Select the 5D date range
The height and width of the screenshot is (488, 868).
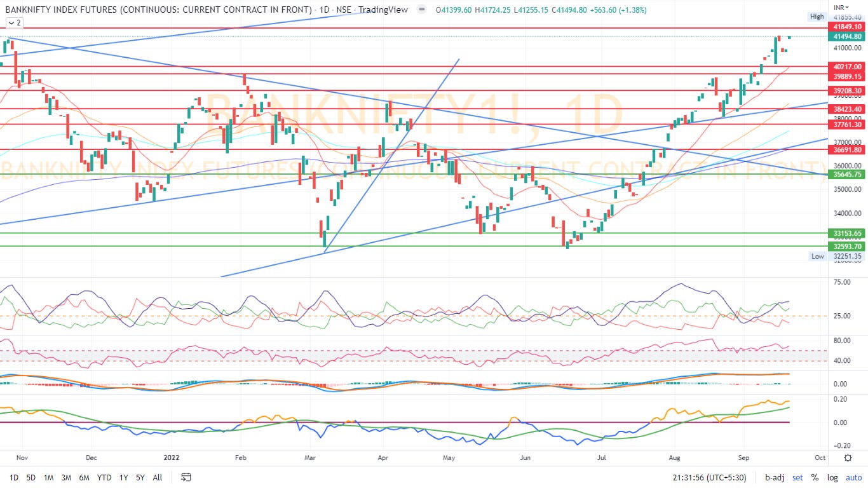point(31,477)
